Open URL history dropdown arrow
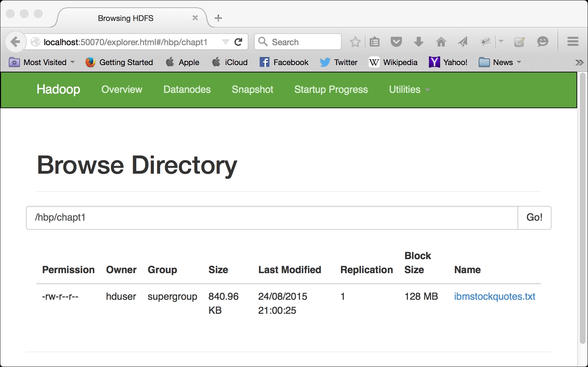588x367 pixels. click(226, 42)
